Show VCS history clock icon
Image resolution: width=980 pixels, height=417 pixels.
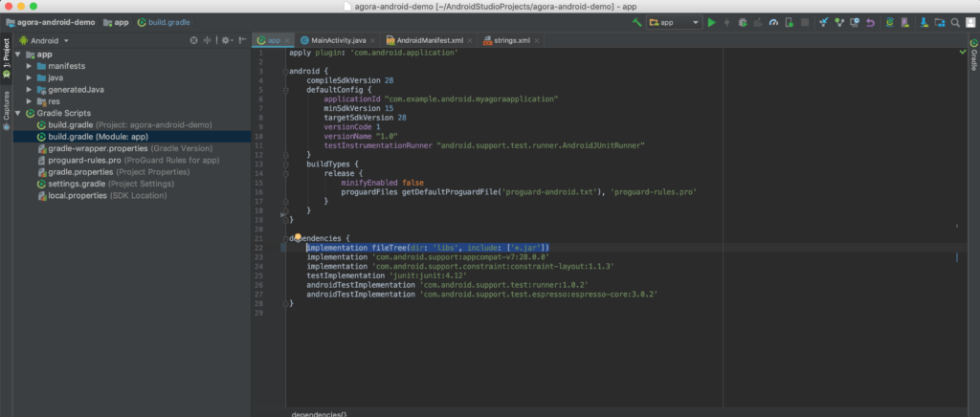(x=855, y=22)
